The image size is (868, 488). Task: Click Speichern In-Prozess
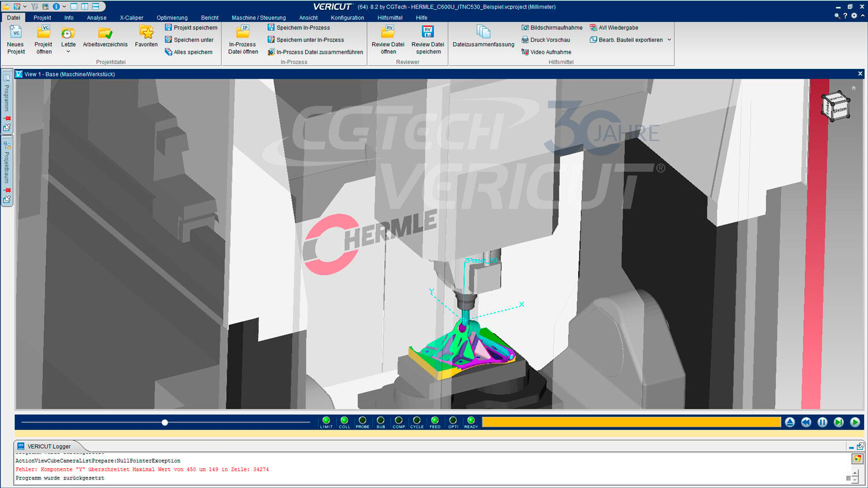299,28
